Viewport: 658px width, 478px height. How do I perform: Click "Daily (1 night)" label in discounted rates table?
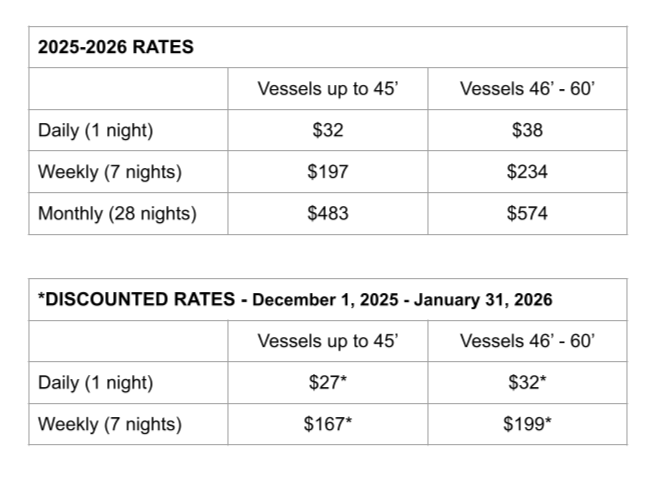coord(96,382)
